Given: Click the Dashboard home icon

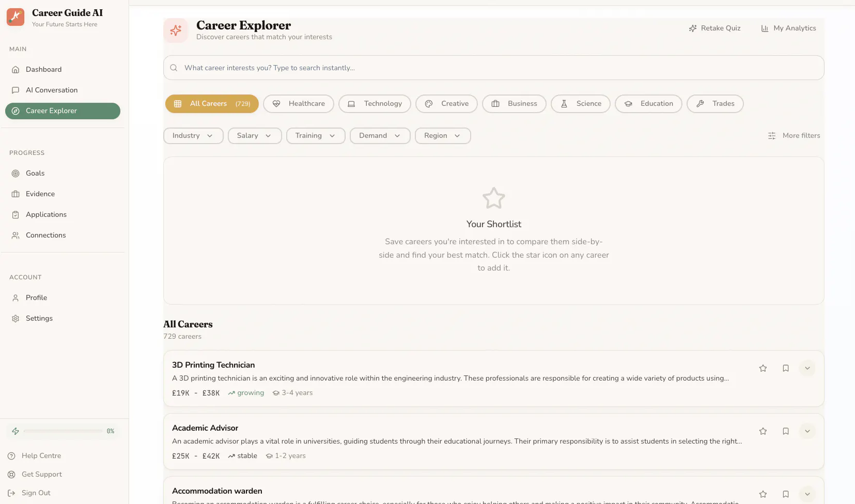Looking at the screenshot, I should coord(15,70).
